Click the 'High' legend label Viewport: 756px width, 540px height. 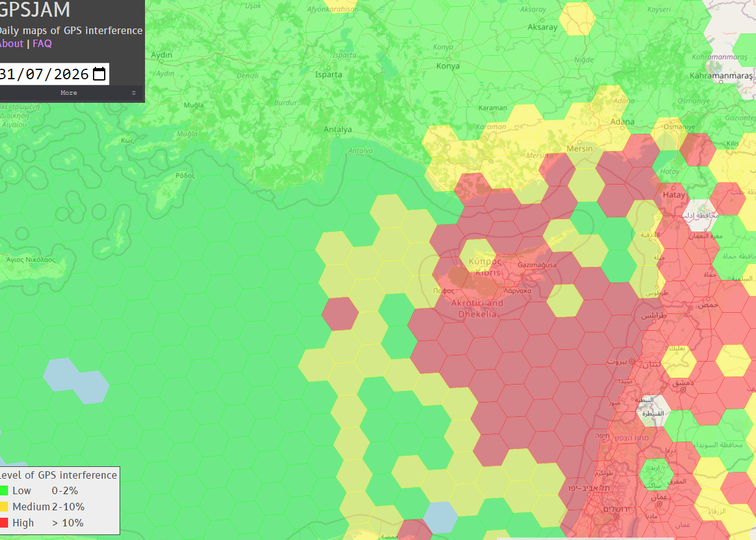point(23,523)
